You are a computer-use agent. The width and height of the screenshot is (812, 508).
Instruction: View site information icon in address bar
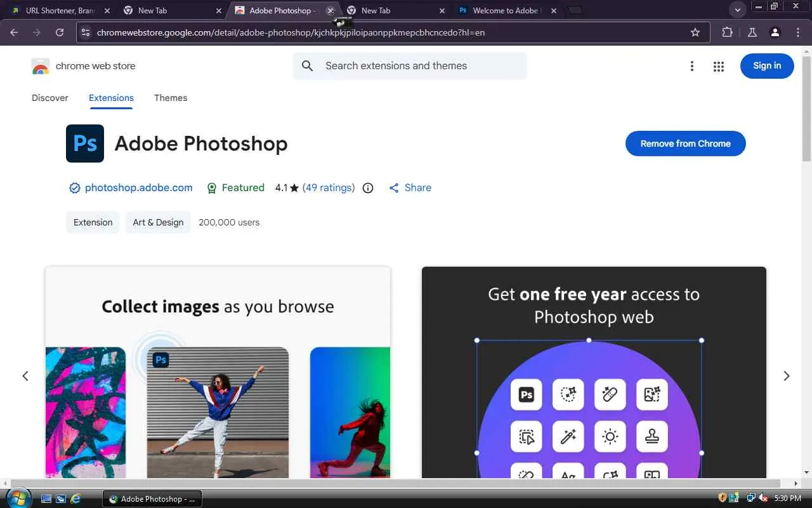[86, 32]
